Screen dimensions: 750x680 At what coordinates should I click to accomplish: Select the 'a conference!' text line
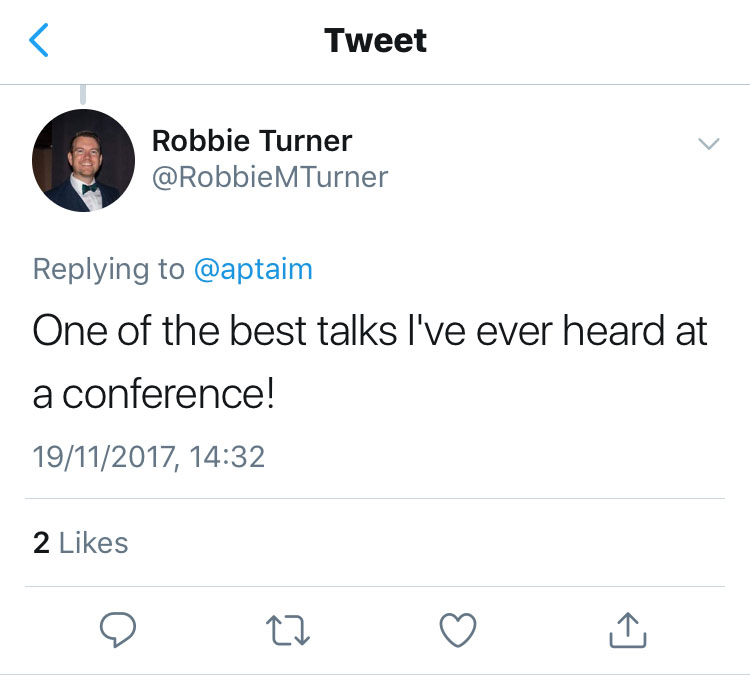click(x=154, y=394)
